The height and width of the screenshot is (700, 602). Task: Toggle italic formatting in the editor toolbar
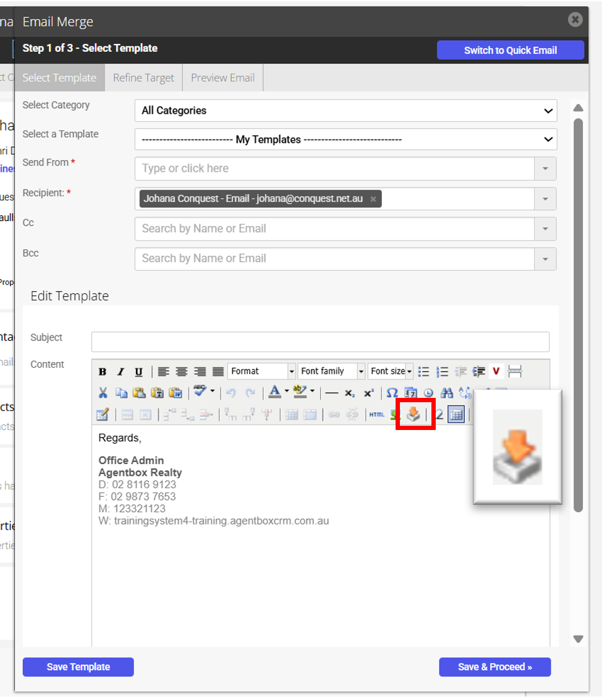[x=120, y=371]
